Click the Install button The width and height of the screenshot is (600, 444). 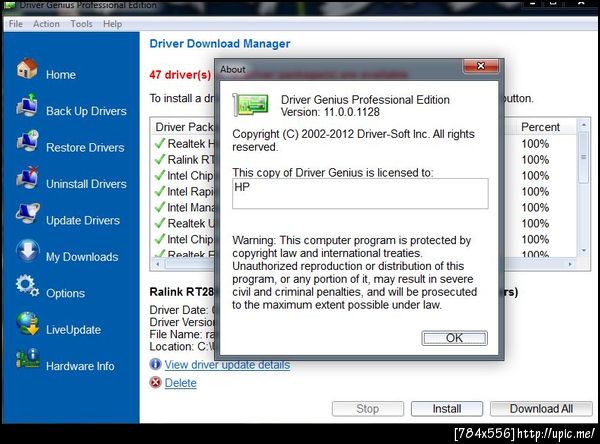click(x=447, y=408)
